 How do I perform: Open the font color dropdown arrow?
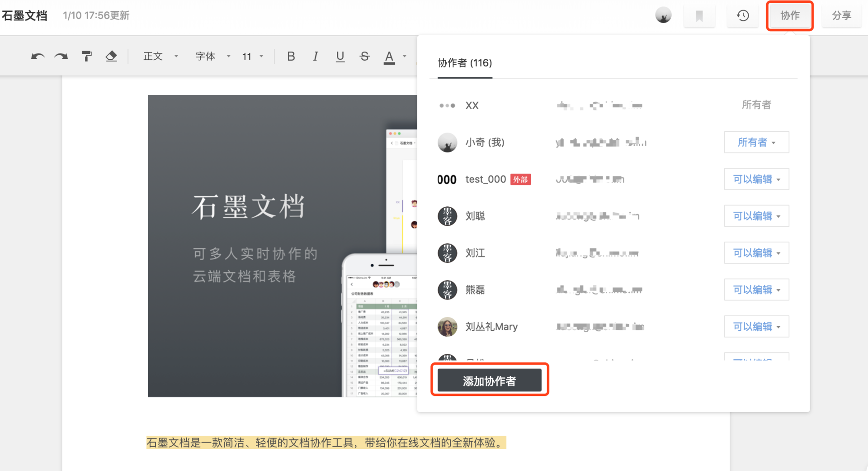[x=405, y=56]
